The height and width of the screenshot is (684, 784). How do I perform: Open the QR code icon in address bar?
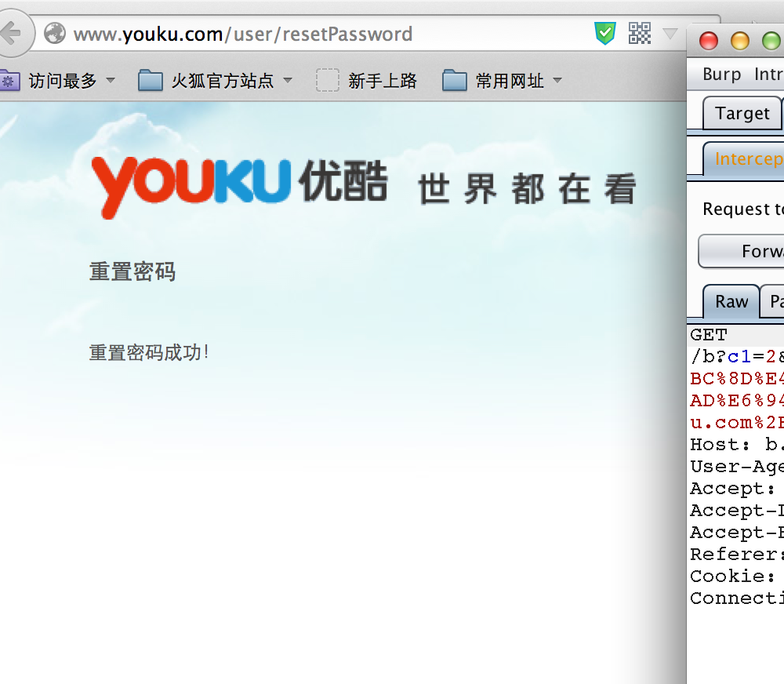(x=640, y=34)
